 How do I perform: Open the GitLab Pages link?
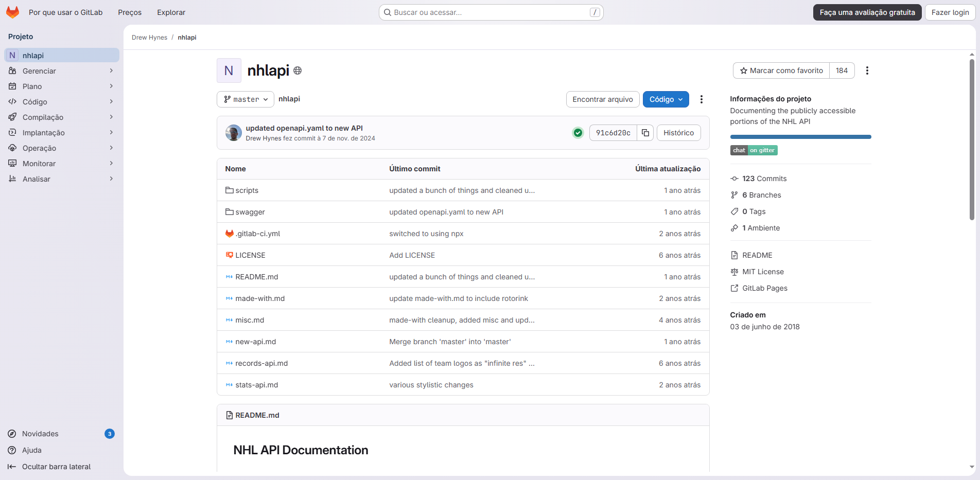pos(764,288)
